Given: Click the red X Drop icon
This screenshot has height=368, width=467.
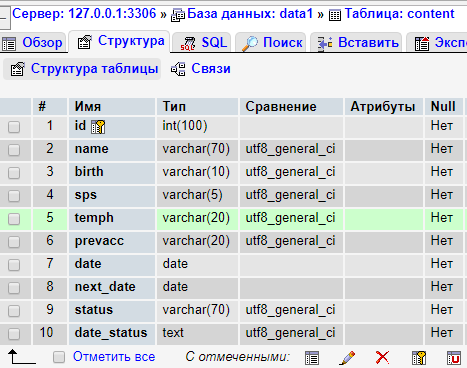Looking at the screenshot, I should click(382, 358).
